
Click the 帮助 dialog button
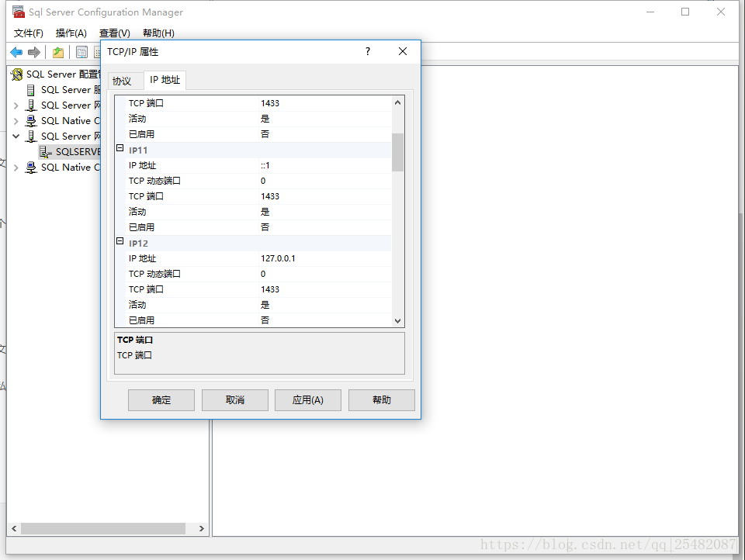(382, 400)
